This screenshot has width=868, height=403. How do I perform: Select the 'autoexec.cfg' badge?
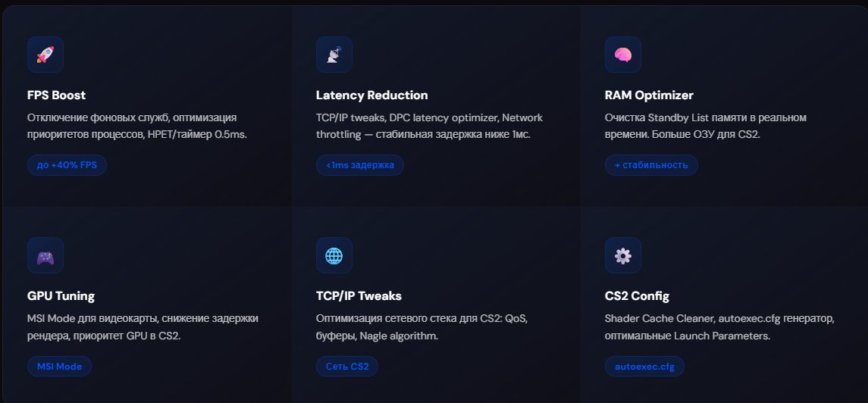click(x=644, y=367)
